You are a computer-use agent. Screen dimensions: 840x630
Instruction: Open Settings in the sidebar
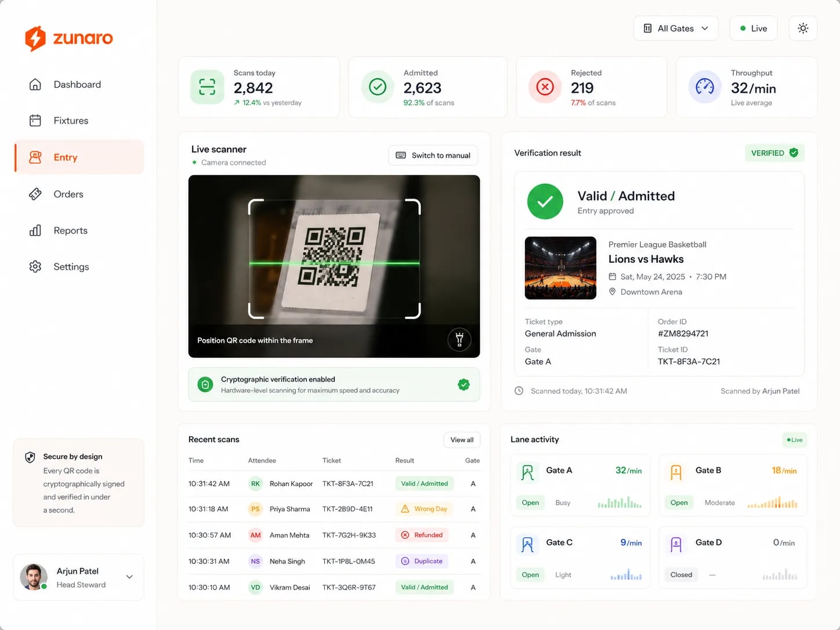point(79,267)
